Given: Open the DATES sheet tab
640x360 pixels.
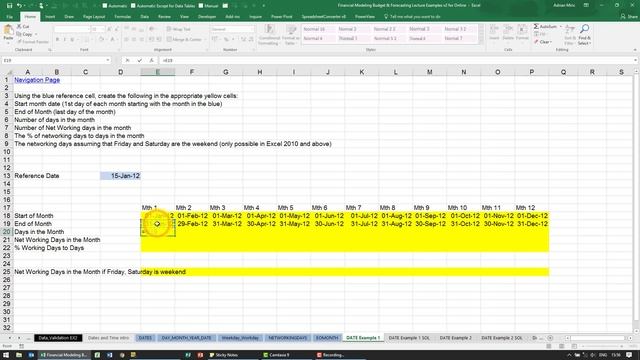Looking at the screenshot, I should [x=145, y=338].
